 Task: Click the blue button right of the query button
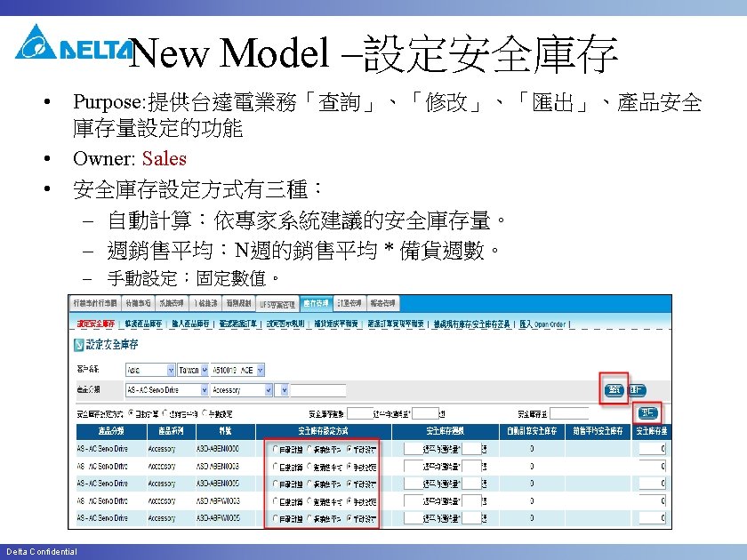[x=637, y=390]
